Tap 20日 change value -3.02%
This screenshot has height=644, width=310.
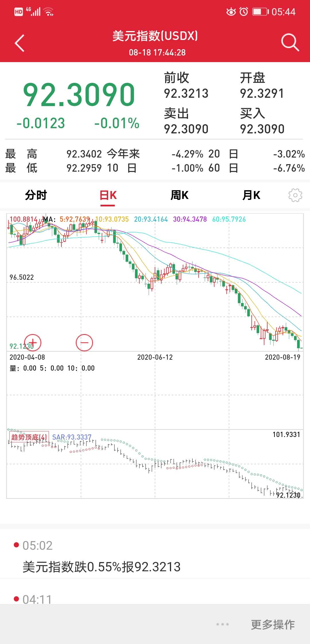pyautogui.click(x=289, y=154)
